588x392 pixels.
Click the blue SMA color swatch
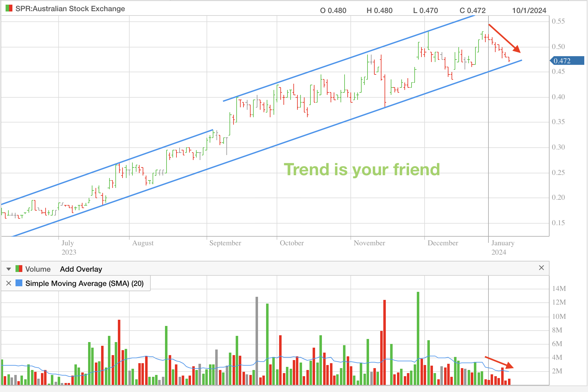point(19,283)
